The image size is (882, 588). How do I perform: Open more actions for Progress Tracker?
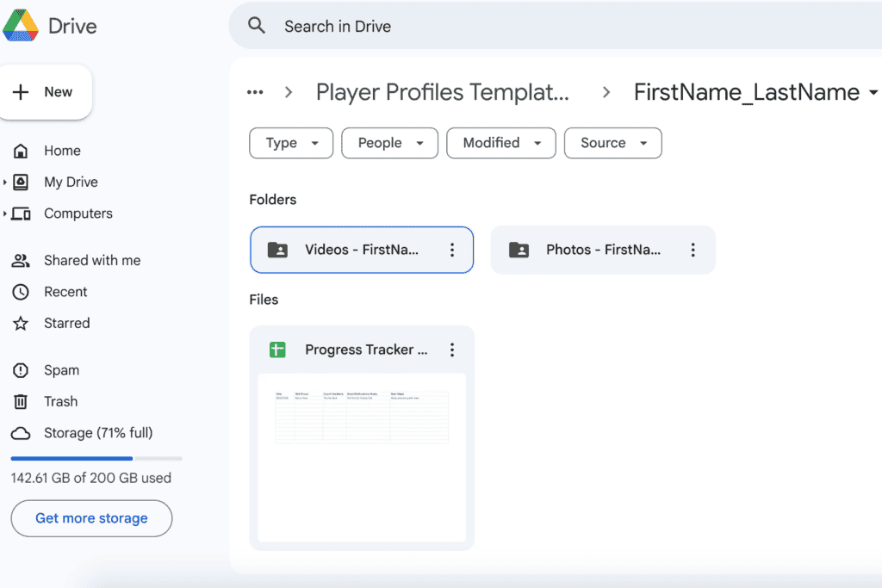452,350
